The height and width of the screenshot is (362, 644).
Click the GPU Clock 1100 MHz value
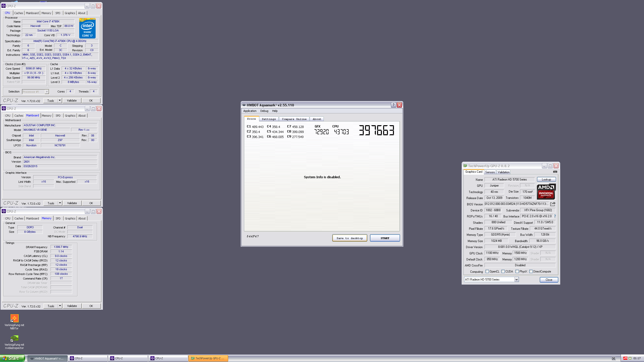tap(492, 253)
